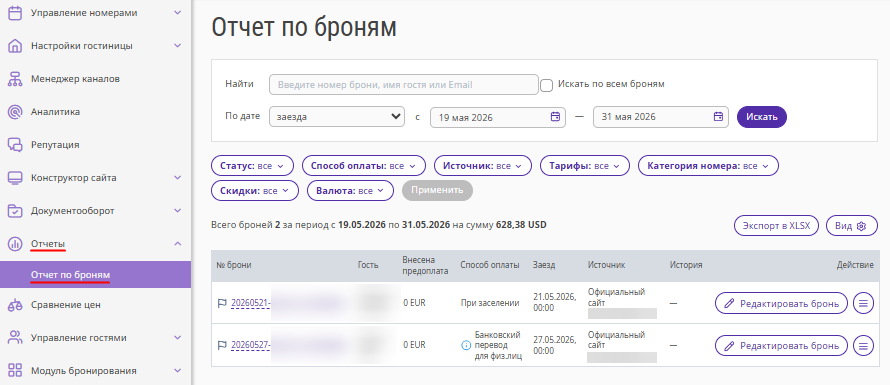Click the Отчеты bar chart icon
The width and height of the screenshot is (890, 385).
(15, 244)
